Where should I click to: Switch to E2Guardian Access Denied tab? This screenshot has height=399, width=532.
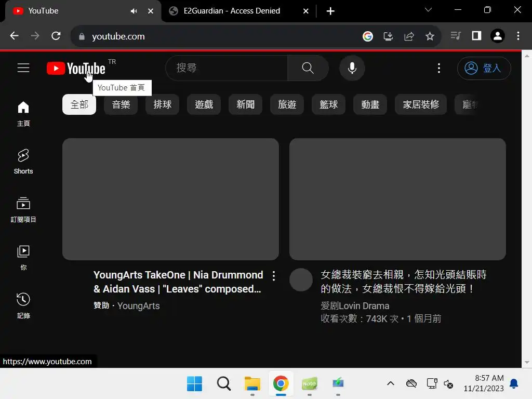232,11
